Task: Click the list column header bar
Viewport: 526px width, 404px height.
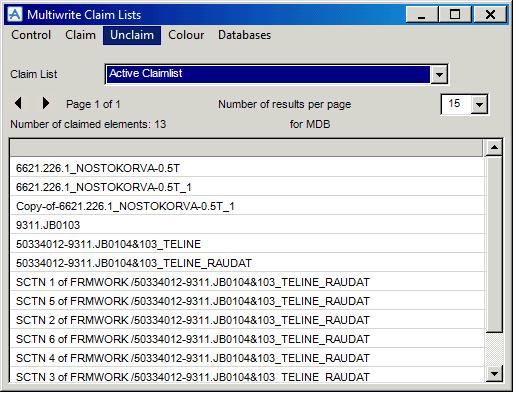Action: (x=246, y=148)
